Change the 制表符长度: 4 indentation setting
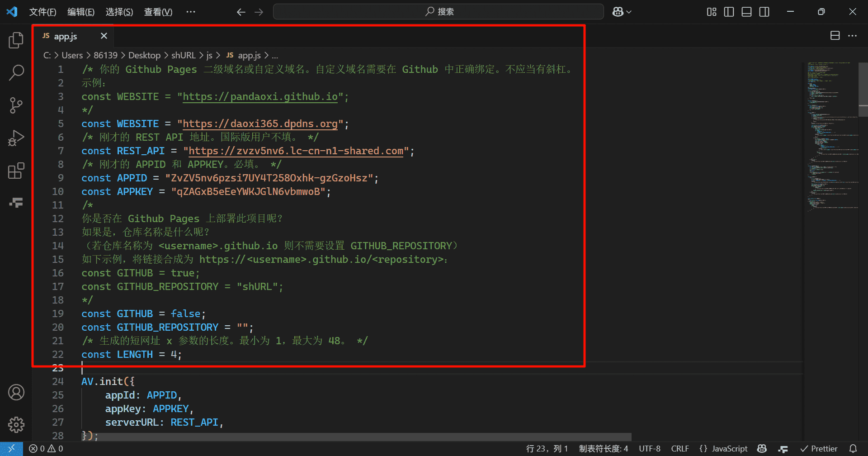This screenshot has height=456, width=868. (x=604, y=449)
